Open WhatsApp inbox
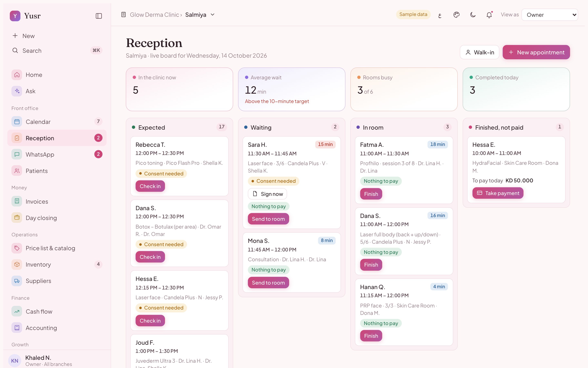 point(57,154)
